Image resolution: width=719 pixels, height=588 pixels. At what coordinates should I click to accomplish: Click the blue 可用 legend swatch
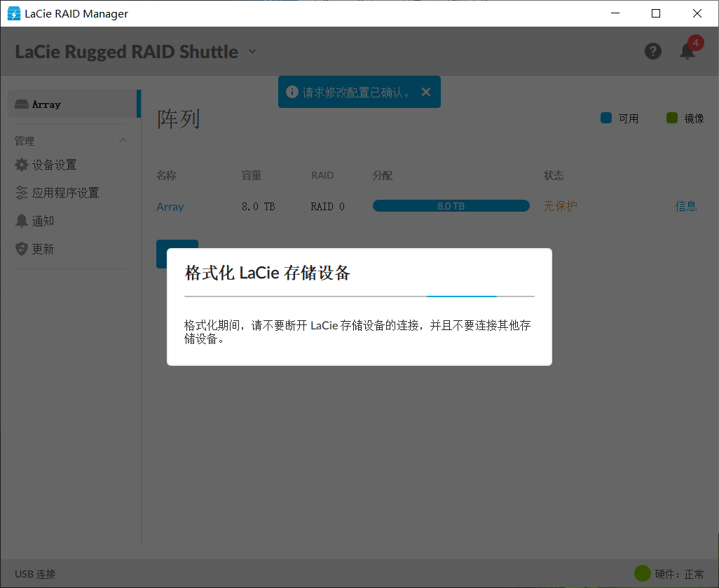pos(605,118)
